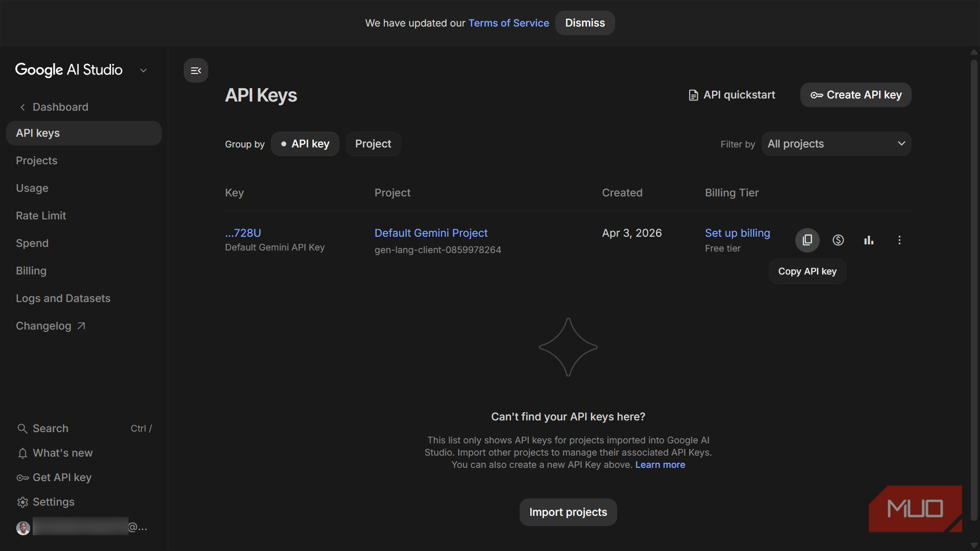Open the Default Gemini Project link
This screenshot has height=551, width=980.
point(431,233)
